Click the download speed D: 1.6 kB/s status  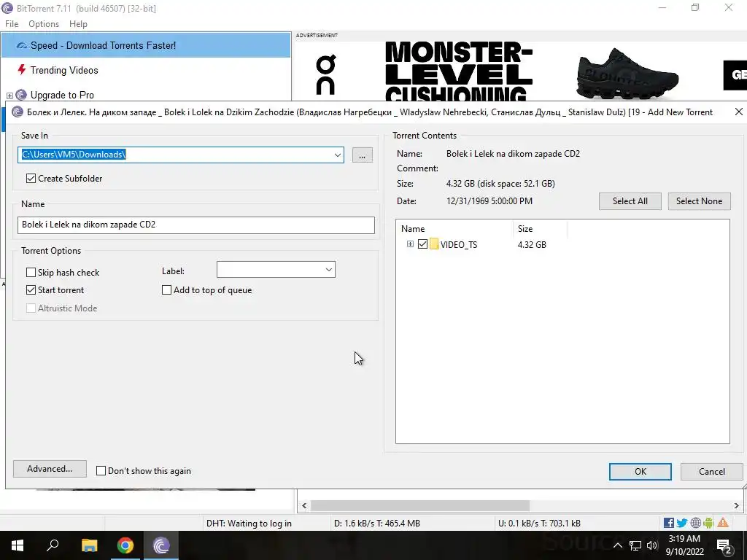(x=377, y=524)
